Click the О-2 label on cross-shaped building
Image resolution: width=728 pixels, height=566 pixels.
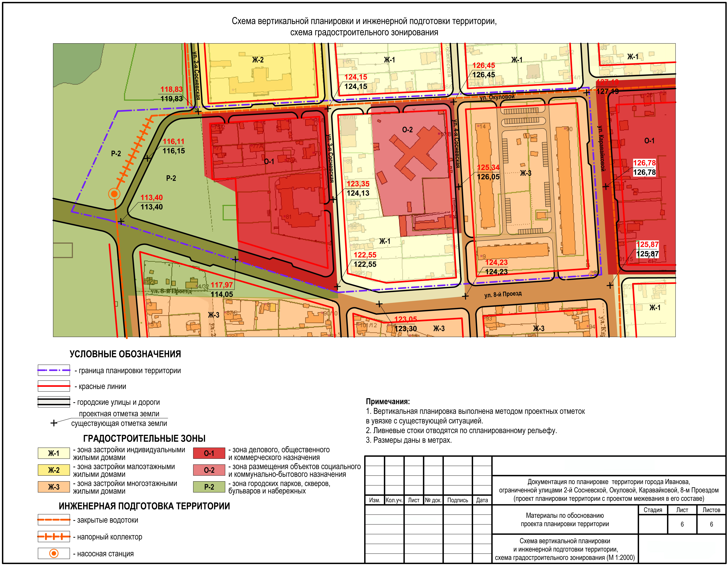(407, 130)
